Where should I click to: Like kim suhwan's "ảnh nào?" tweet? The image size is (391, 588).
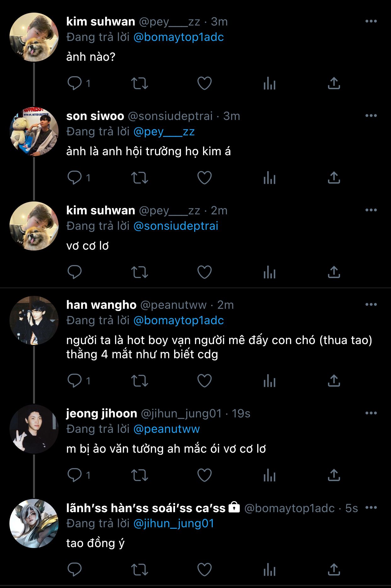pyautogui.click(x=204, y=83)
